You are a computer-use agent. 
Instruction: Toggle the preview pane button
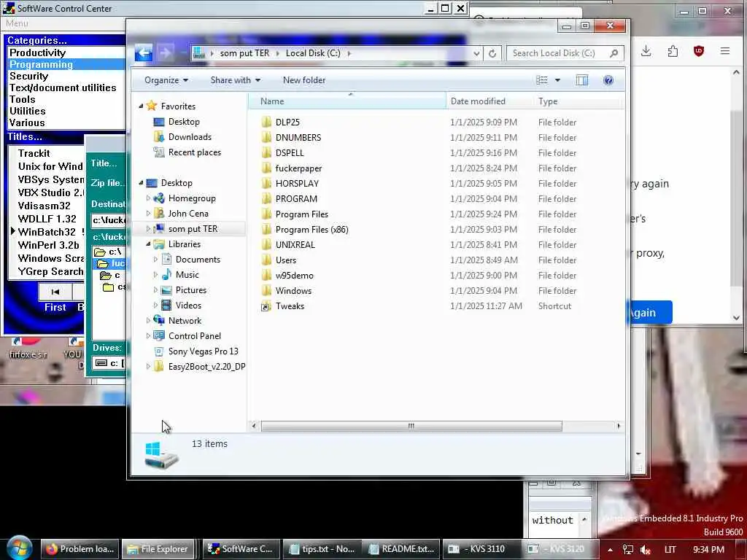581,80
